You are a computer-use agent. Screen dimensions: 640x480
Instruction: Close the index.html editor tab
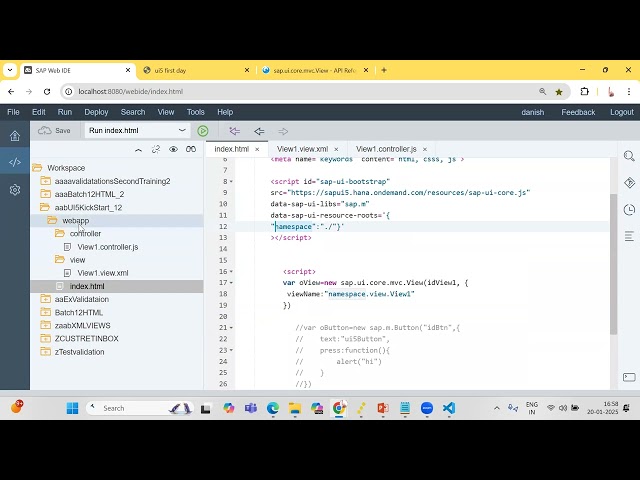(257, 150)
